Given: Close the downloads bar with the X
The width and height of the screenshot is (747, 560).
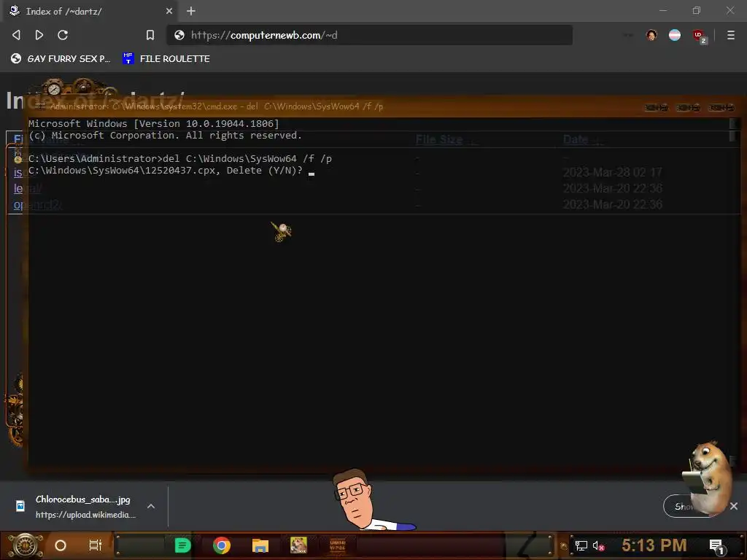Looking at the screenshot, I should (x=734, y=506).
